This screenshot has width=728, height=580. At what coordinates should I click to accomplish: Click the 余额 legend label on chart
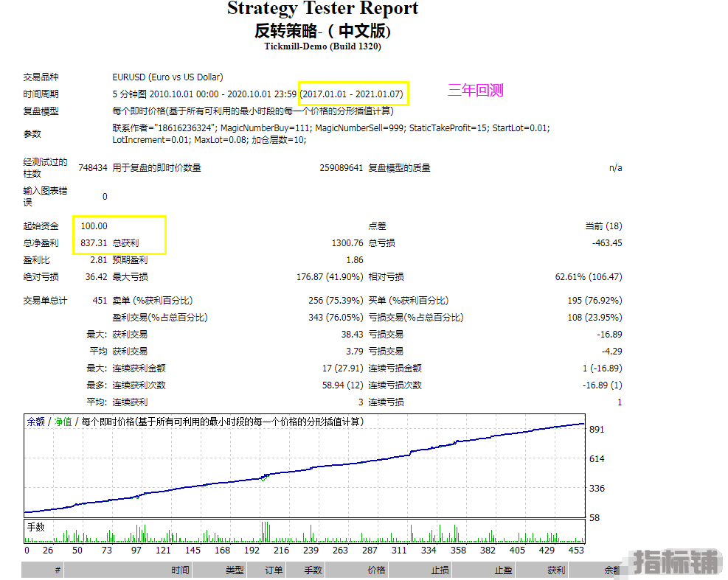click(x=35, y=422)
